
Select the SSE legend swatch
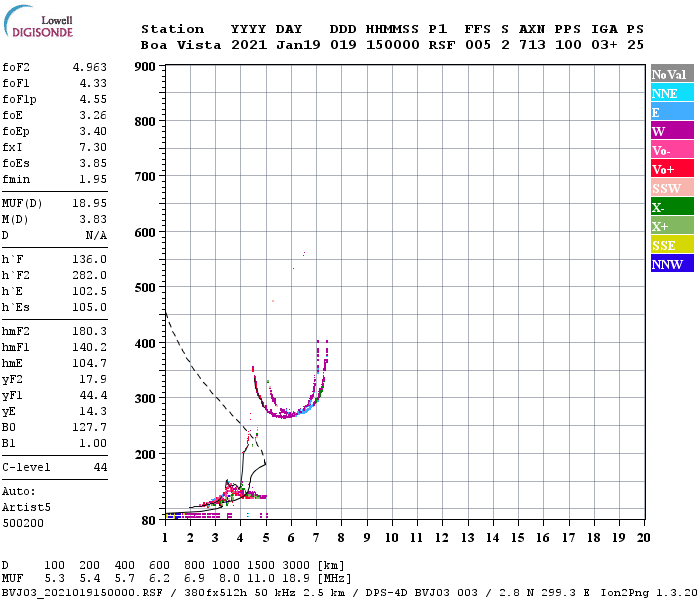coord(672,245)
